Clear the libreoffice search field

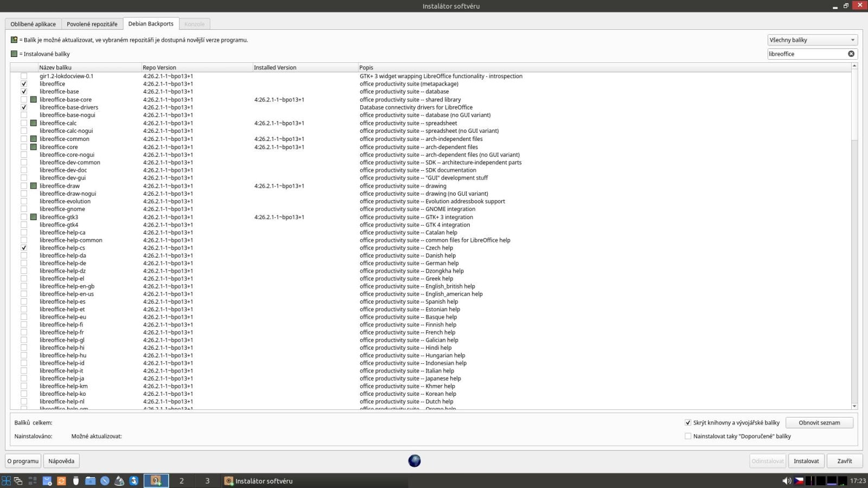click(x=851, y=54)
